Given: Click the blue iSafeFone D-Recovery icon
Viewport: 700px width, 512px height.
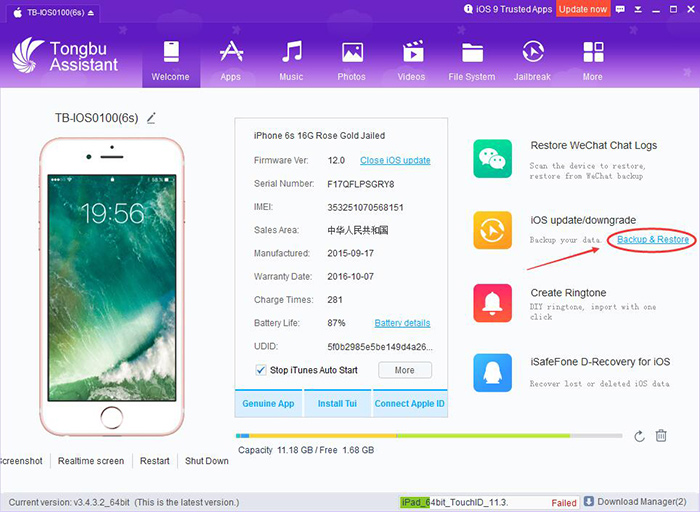Looking at the screenshot, I should 492,373.
